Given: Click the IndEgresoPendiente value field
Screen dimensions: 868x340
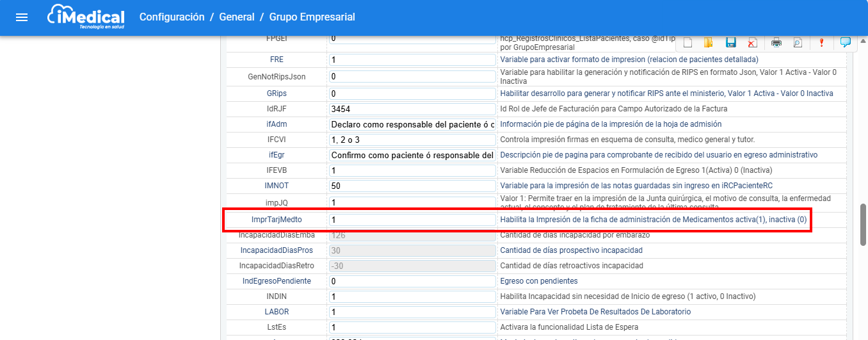Looking at the screenshot, I should click(412, 281).
